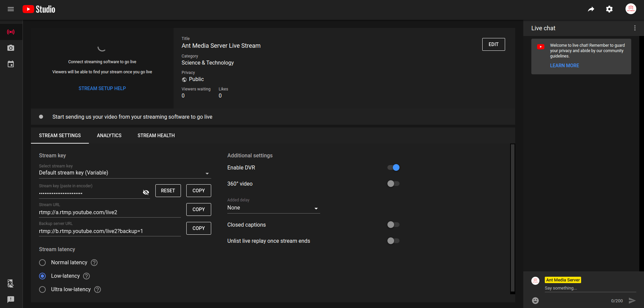Click Science & Technology category text
The width and height of the screenshot is (644, 308).
tap(207, 63)
